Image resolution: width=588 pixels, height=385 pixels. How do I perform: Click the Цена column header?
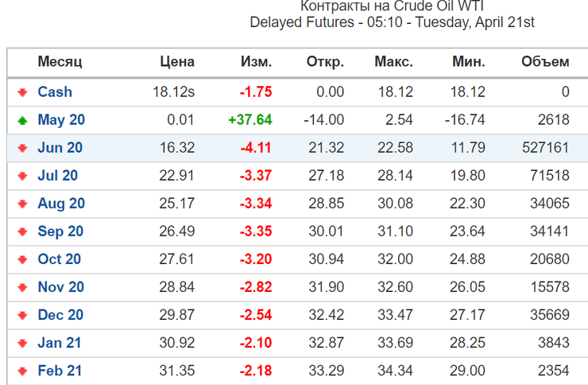pyautogui.click(x=177, y=62)
